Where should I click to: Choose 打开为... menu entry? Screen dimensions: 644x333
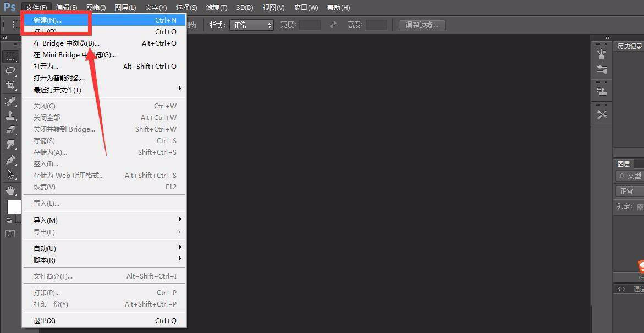(104, 66)
